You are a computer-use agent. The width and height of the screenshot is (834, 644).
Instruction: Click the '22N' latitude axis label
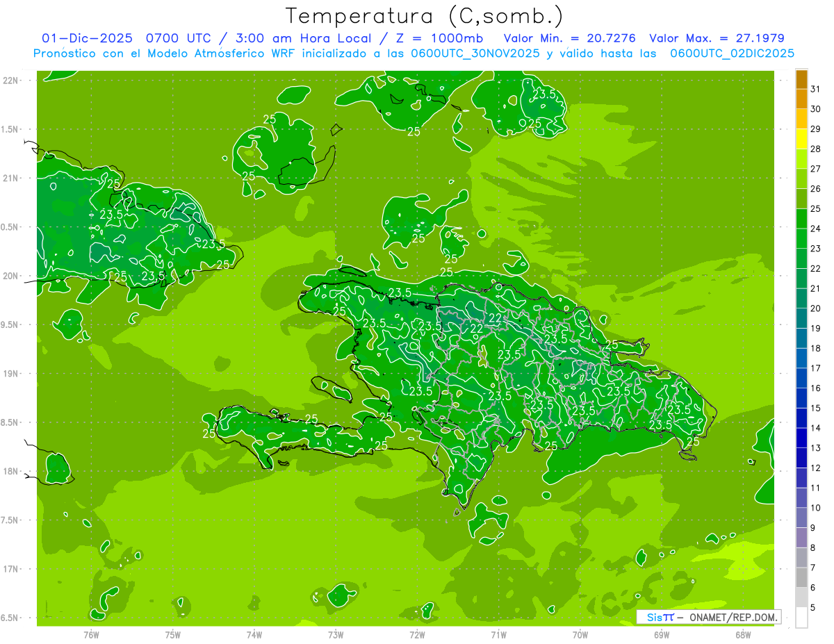click(x=10, y=81)
